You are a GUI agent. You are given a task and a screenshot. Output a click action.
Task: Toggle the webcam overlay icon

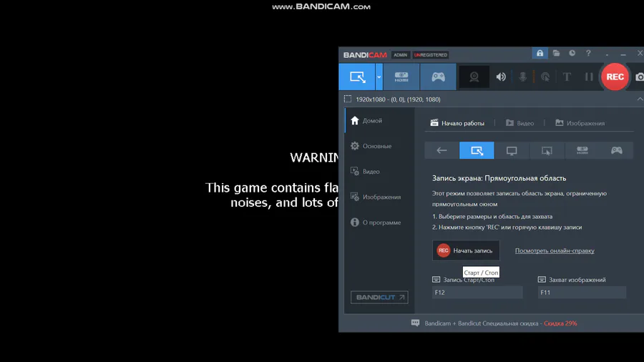coord(474,77)
